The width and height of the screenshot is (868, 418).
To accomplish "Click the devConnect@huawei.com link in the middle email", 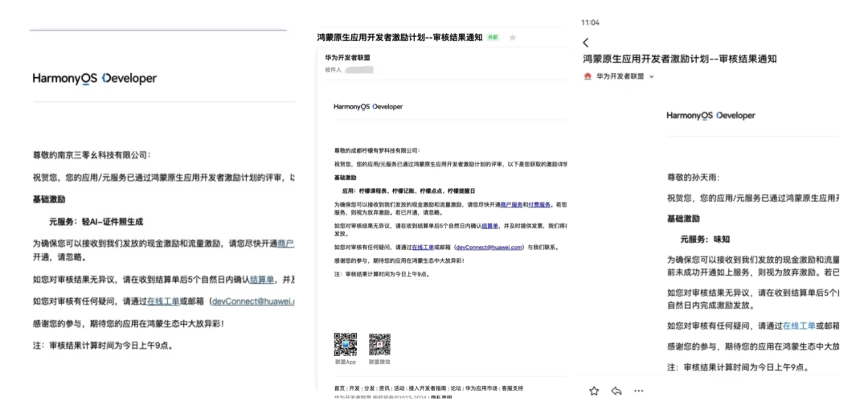I will pyautogui.click(x=489, y=248).
